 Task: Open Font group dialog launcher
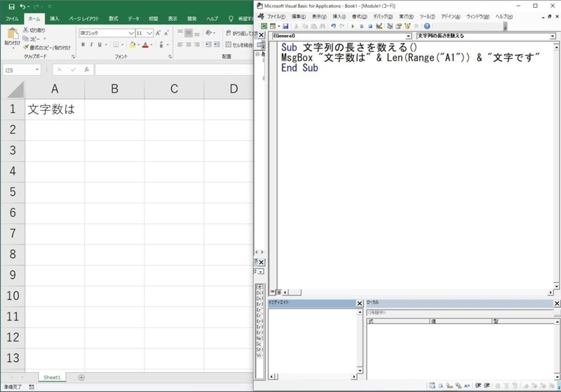click(x=170, y=57)
